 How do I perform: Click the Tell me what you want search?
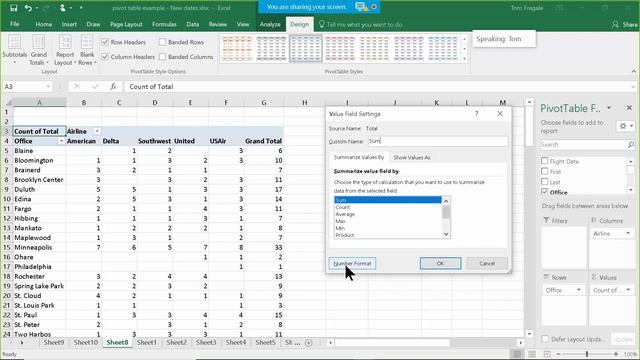[x=361, y=24]
